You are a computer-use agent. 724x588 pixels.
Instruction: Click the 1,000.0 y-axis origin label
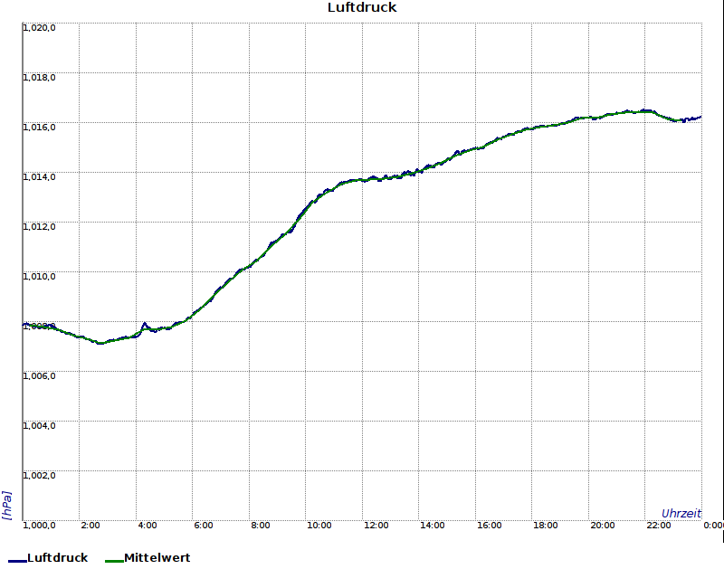click(40, 525)
